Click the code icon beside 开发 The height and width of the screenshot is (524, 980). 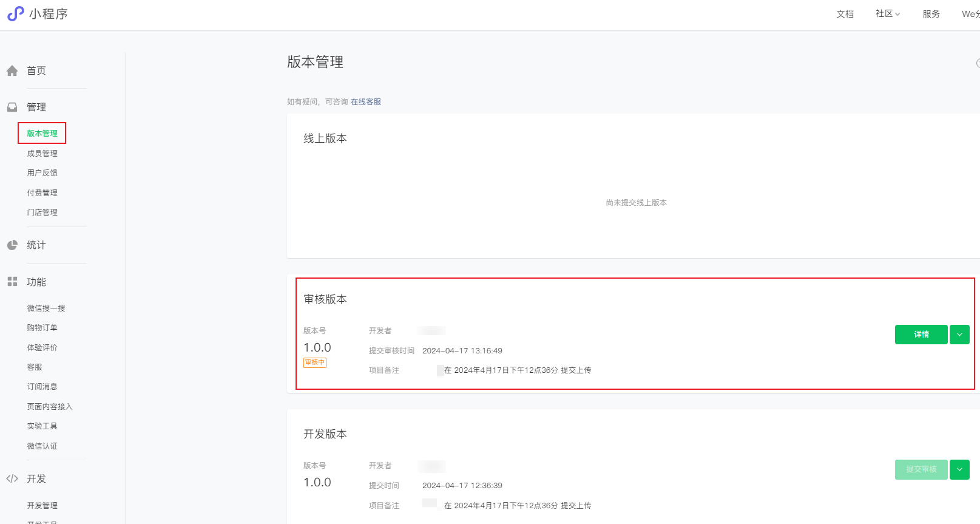[12, 478]
